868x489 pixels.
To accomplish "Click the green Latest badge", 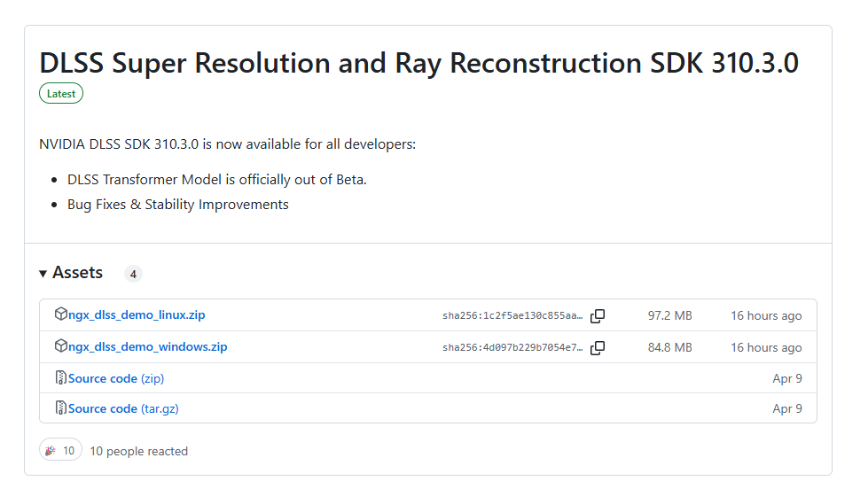I will click(x=61, y=93).
